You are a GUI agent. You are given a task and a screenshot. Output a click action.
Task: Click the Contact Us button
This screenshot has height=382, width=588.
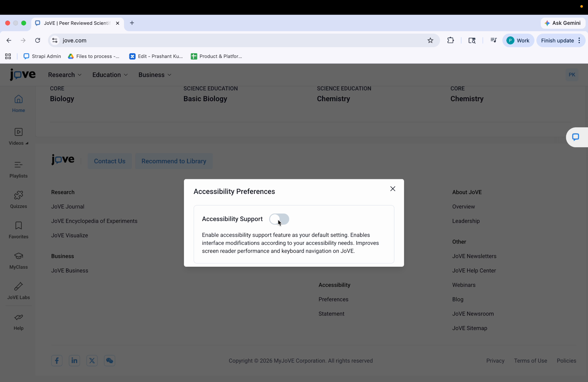[110, 161]
